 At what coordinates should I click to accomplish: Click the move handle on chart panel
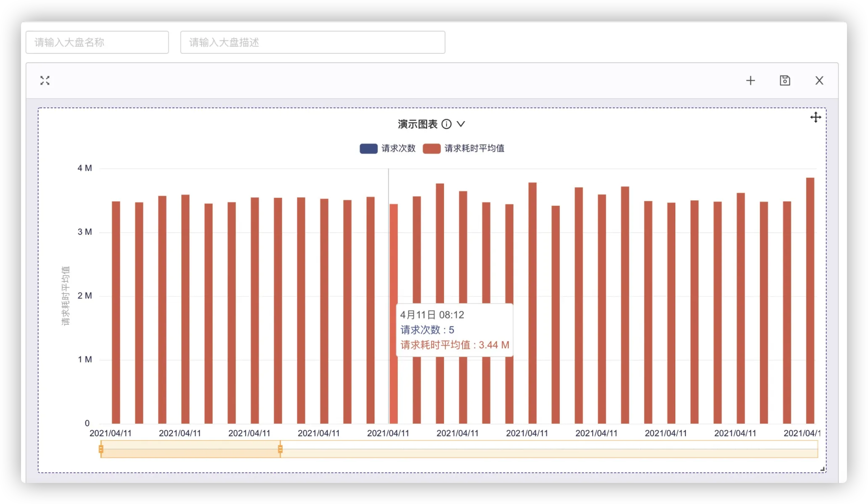coord(815,117)
